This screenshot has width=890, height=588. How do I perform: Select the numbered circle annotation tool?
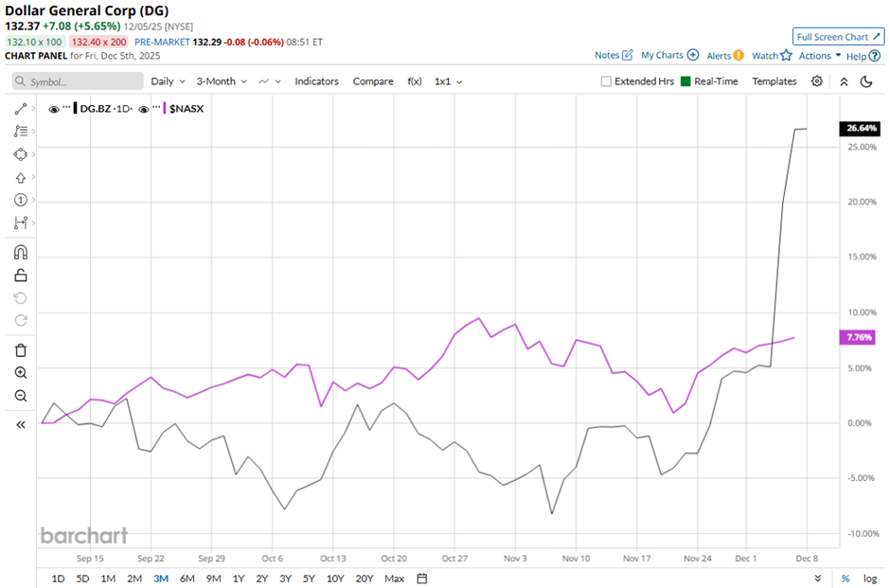[x=21, y=200]
